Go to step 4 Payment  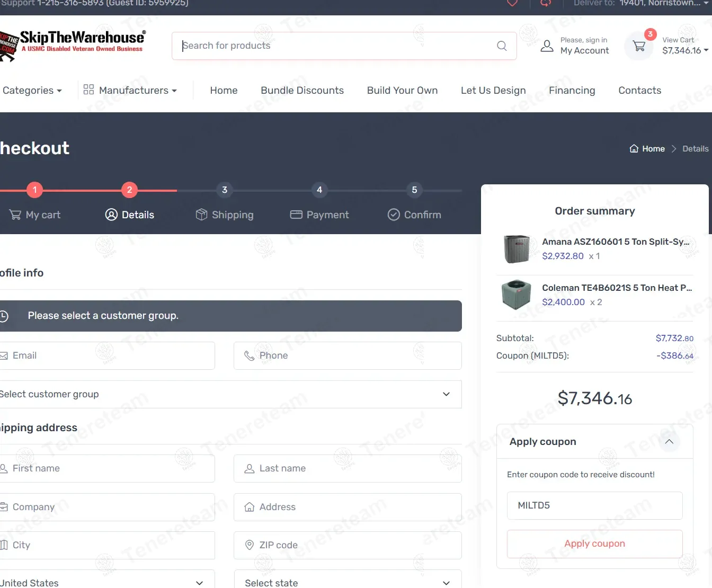coord(319,214)
